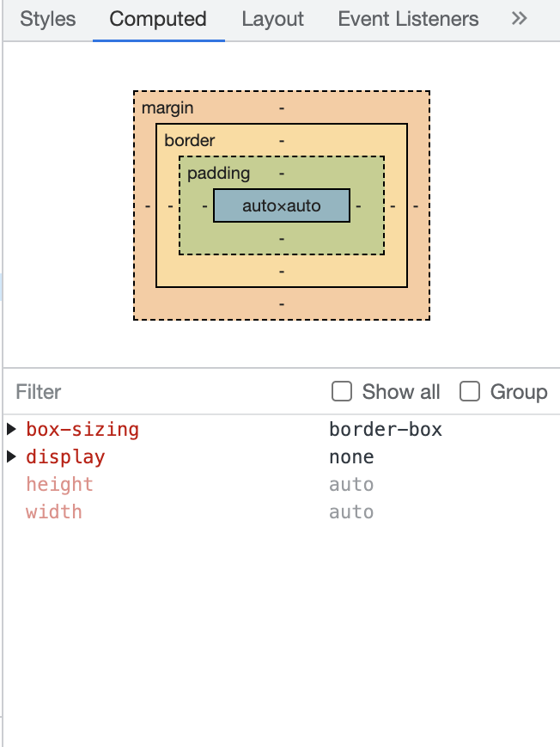Expand the display property disclosure arrow
560x747 pixels.
(x=11, y=456)
